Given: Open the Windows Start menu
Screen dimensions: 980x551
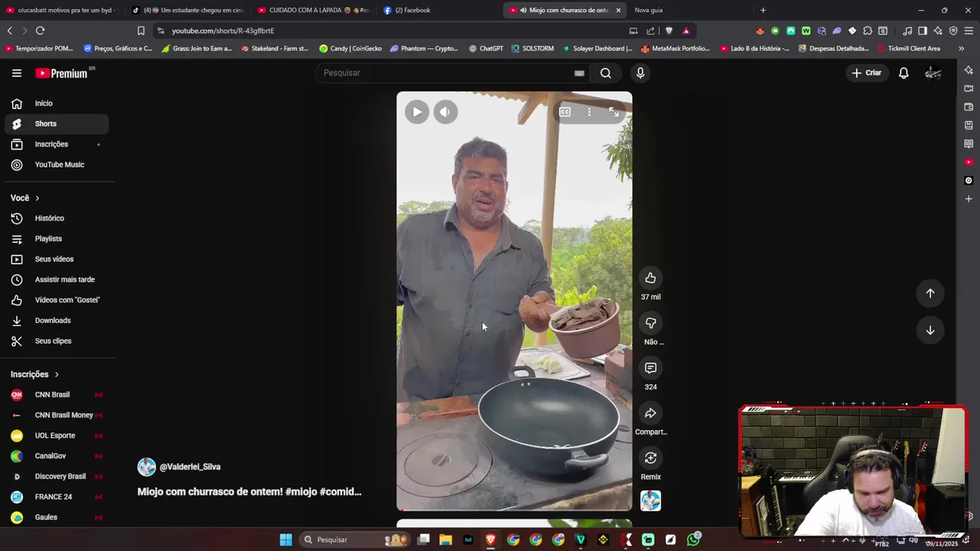Looking at the screenshot, I should pyautogui.click(x=286, y=540).
